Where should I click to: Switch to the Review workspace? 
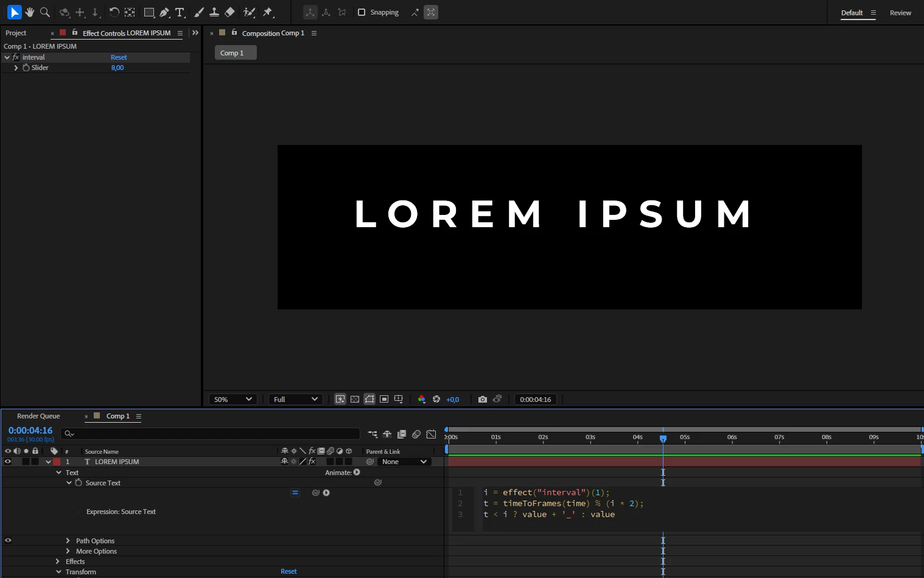(900, 13)
